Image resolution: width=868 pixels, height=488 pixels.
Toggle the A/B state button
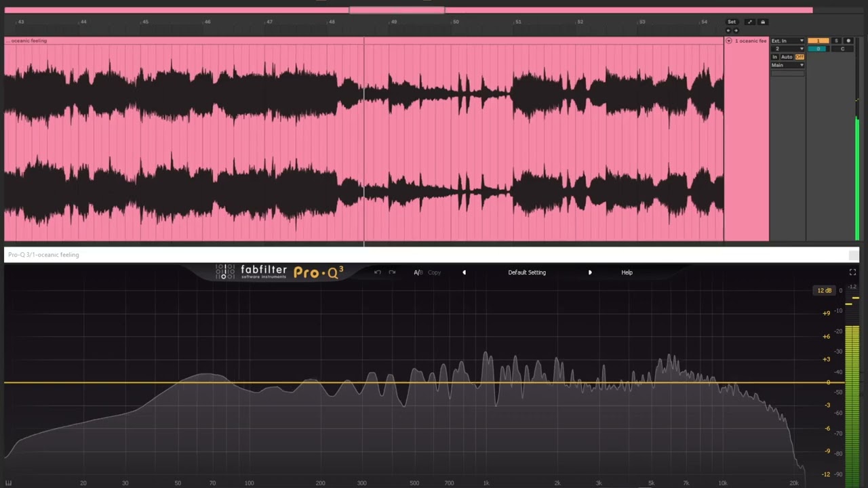click(x=418, y=272)
